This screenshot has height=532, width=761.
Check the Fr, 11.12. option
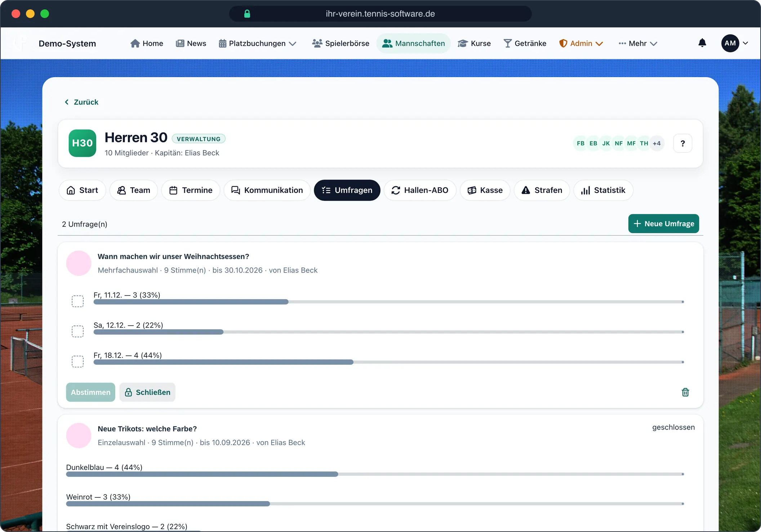click(77, 301)
